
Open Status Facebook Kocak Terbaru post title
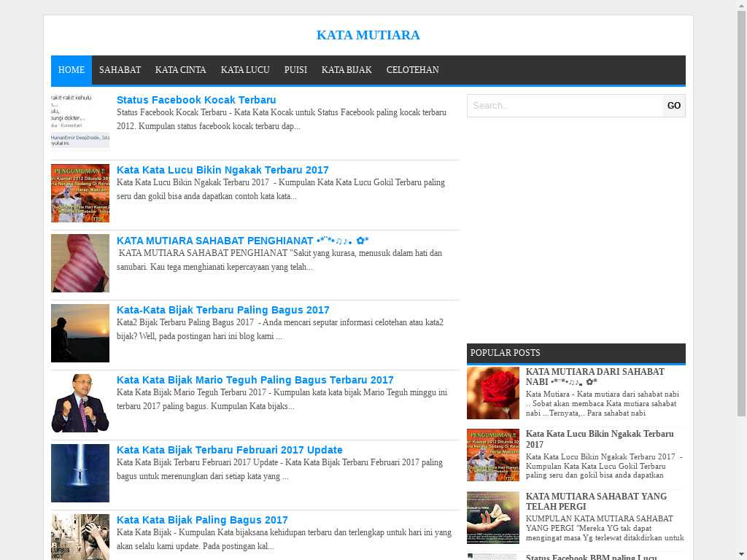pos(196,100)
